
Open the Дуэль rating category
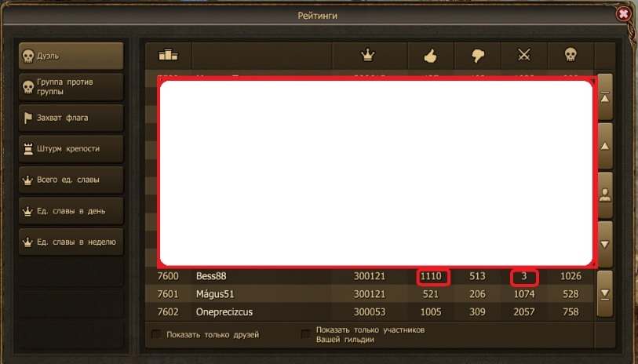pyautogui.click(x=71, y=56)
